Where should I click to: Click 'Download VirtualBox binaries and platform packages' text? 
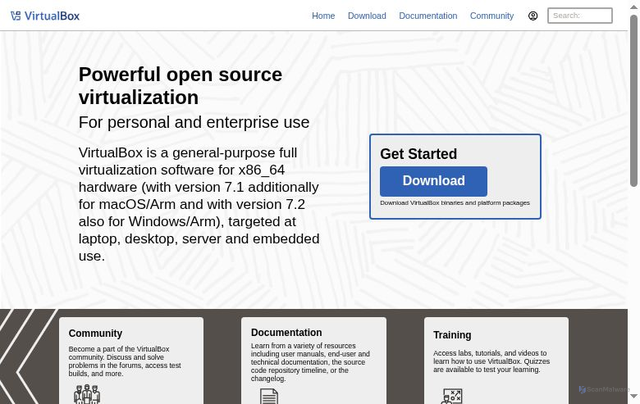point(455,203)
